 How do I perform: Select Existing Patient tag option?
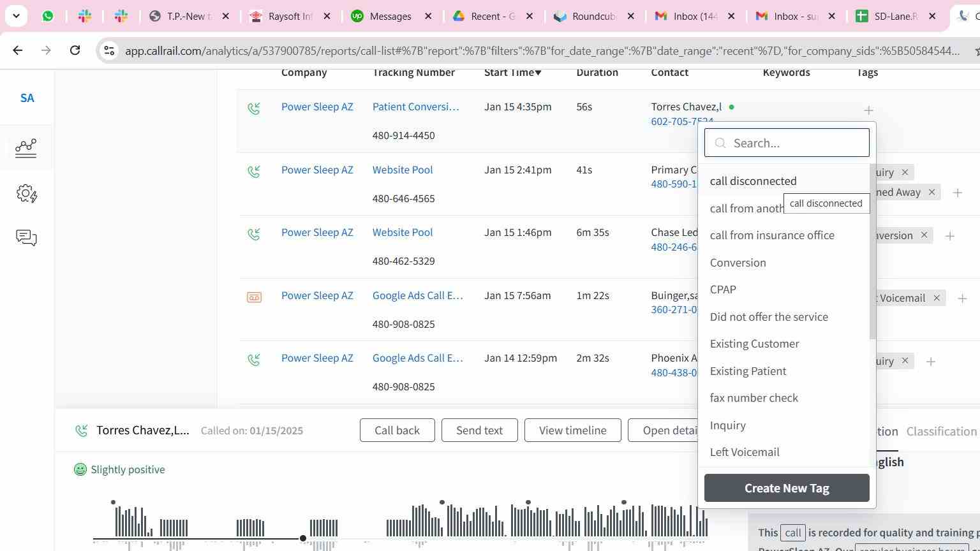748,371
